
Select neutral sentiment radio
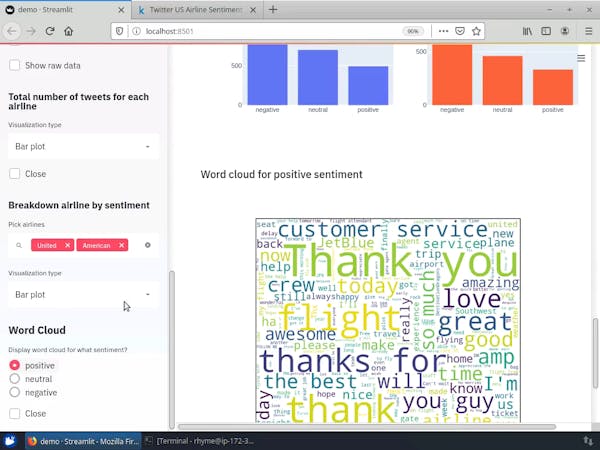coord(15,379)
